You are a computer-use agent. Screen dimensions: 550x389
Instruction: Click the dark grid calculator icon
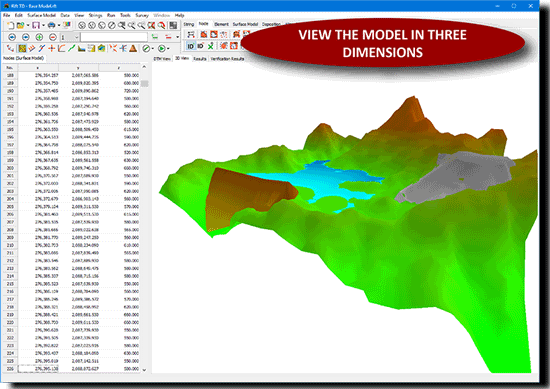(173, 25)
